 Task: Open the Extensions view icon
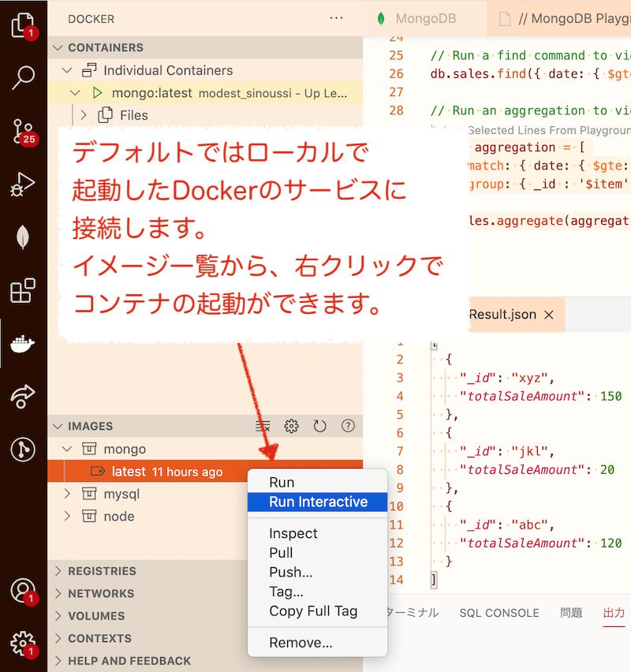pyautogui.click(x=23, y=290)
